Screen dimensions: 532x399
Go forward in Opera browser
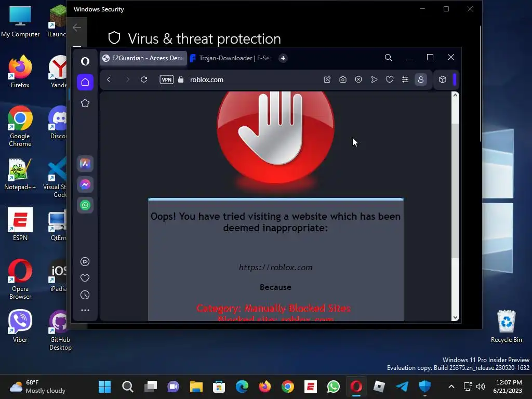(128, 79)
